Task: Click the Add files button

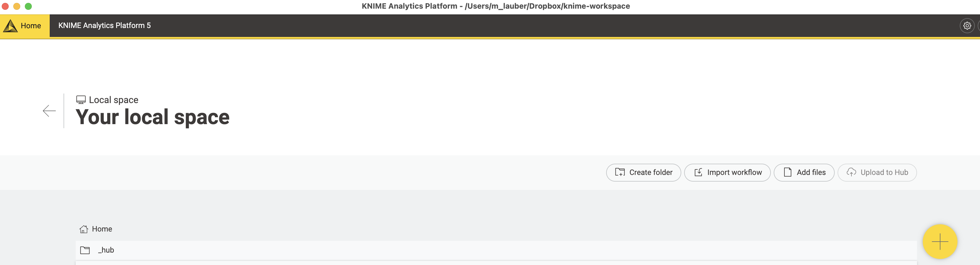Action: [x=804, y=173]
